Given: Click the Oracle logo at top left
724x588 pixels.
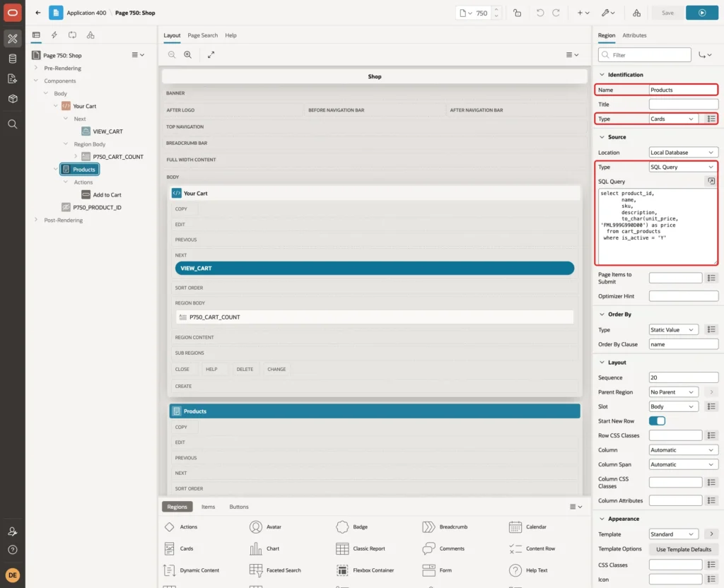Looking at the screenshot, I should 13,13.
